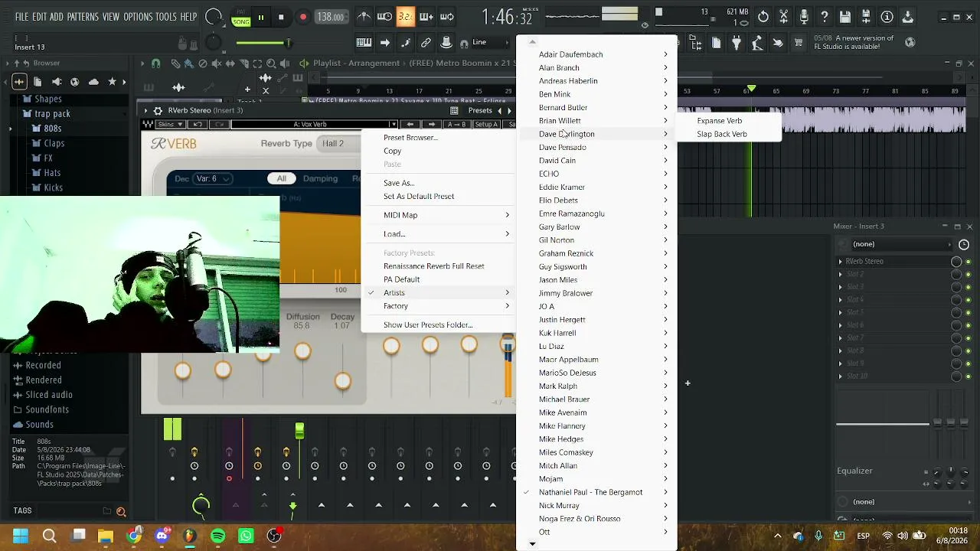Image resolution: width=980 pixels, height=551 pixels.
Task: Open Spotify from the taskbar
Action: pyautogui.click(x=217, y=536)
